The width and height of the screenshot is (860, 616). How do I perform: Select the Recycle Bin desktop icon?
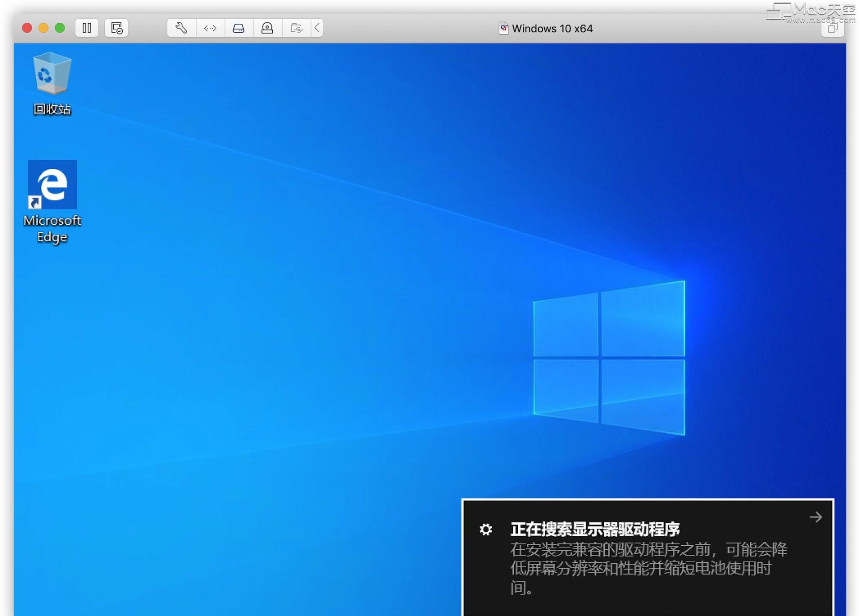pyautogui.click(x=52, y=84)
